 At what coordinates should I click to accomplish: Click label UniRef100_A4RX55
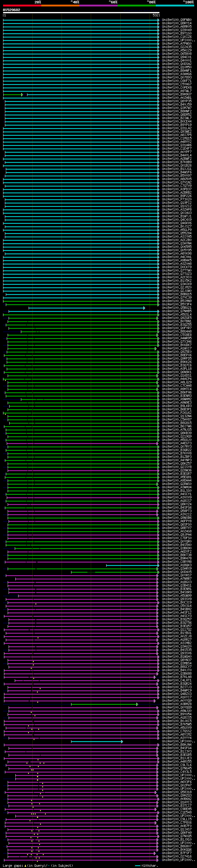tap(176, 761)
